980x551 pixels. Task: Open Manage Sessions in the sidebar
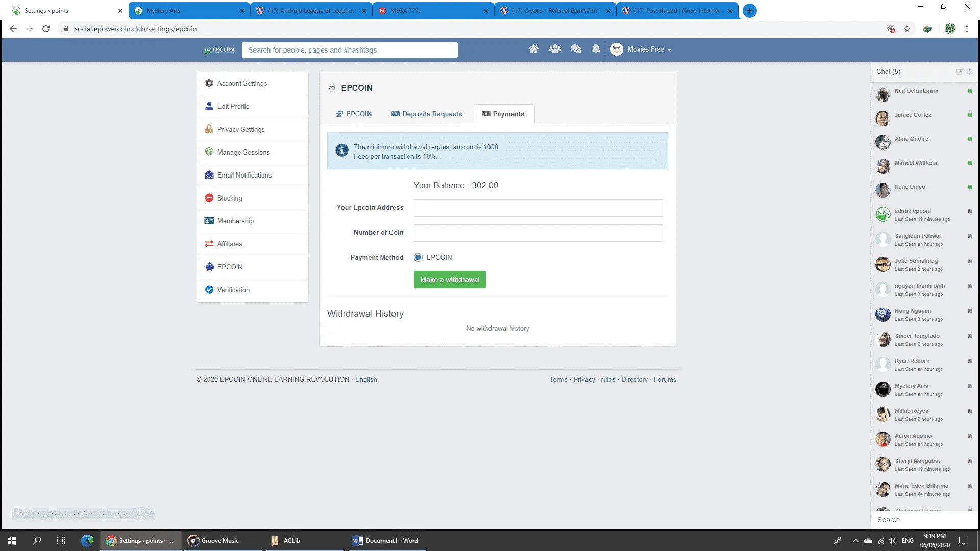253,153
